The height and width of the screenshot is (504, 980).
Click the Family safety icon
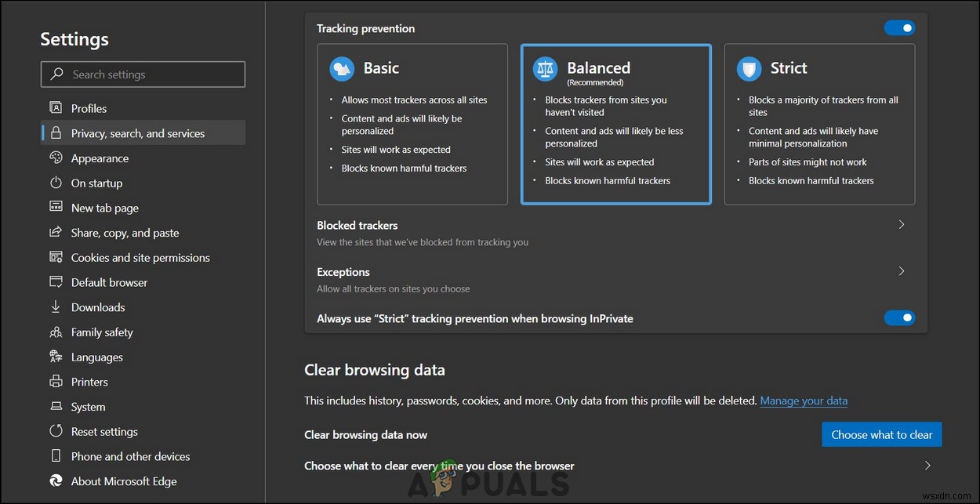(55, 332)
